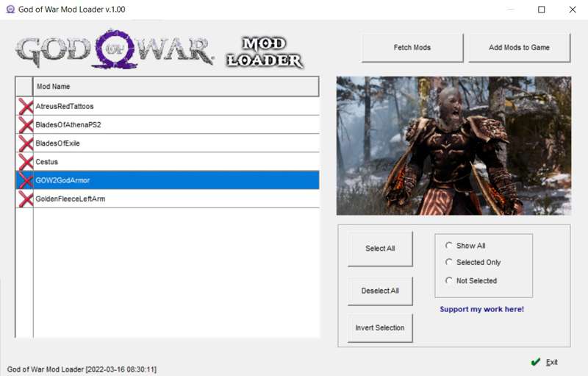Toggle the red X next to BladesOfAthenaPS2
588x376 pixels.
point(25,125)
